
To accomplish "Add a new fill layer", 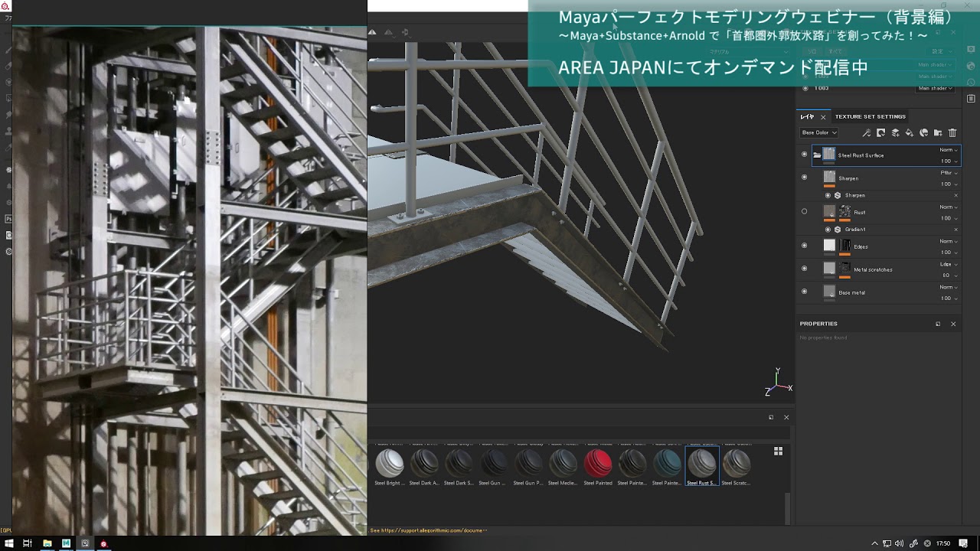I will click(x=910, y=133).
